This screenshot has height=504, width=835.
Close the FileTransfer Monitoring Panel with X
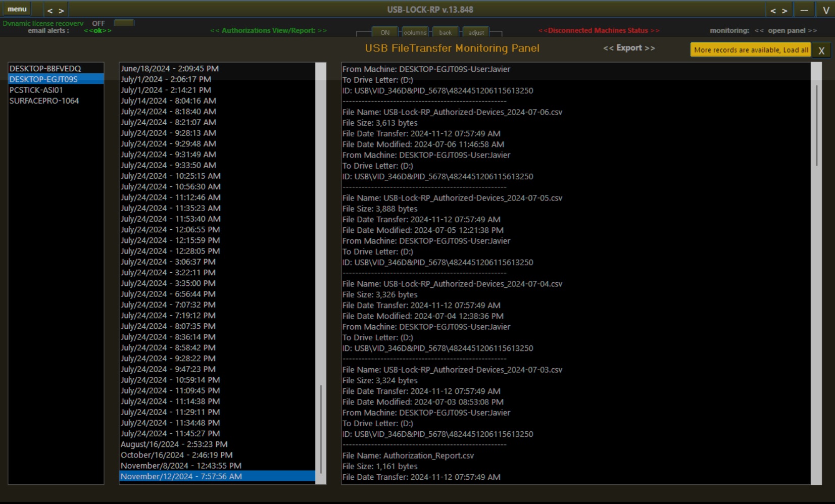click(821, 51)
